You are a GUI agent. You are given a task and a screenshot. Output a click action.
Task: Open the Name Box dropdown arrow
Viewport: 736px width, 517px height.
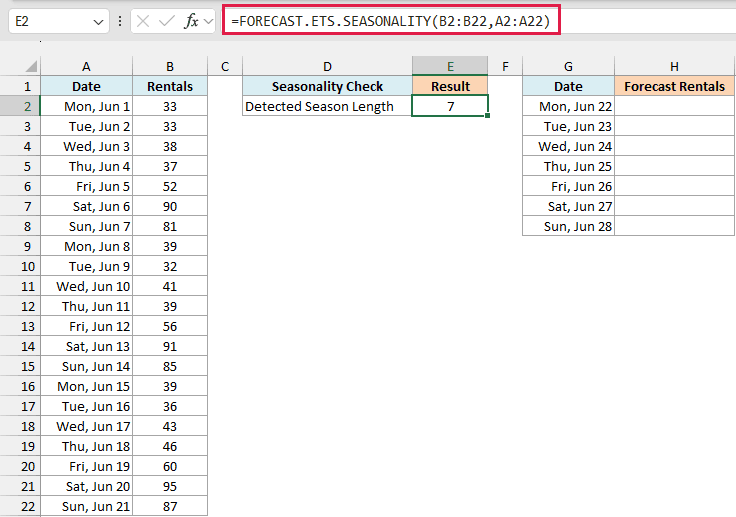98,22
